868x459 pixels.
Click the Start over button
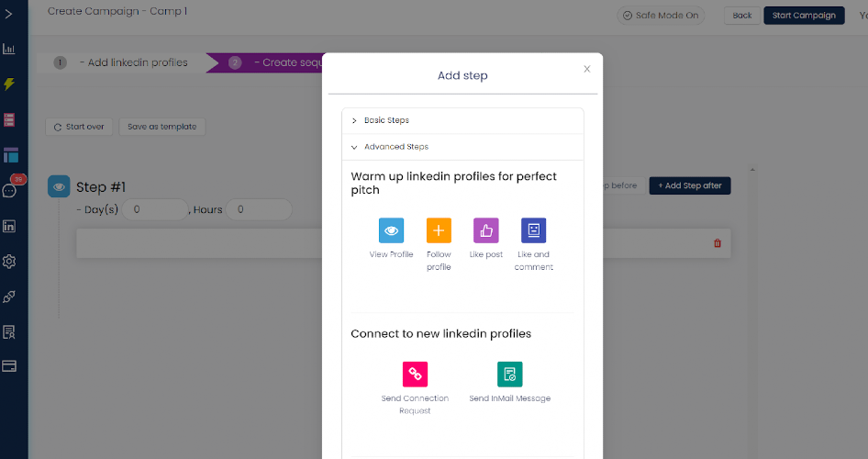pos(79,127)
